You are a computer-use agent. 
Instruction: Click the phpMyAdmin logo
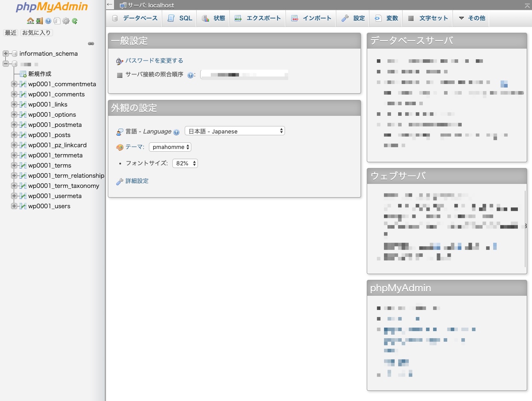click(x=52, y=8)
